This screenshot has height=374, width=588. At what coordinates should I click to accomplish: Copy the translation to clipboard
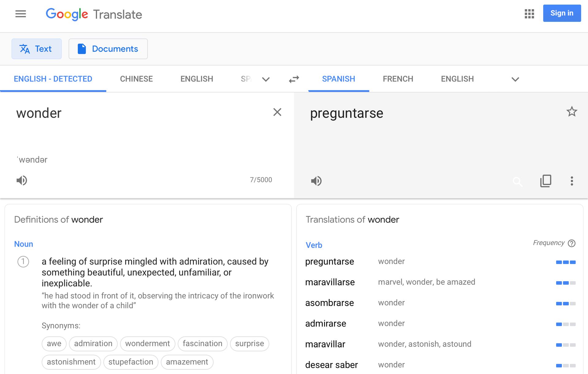point(545,181)
